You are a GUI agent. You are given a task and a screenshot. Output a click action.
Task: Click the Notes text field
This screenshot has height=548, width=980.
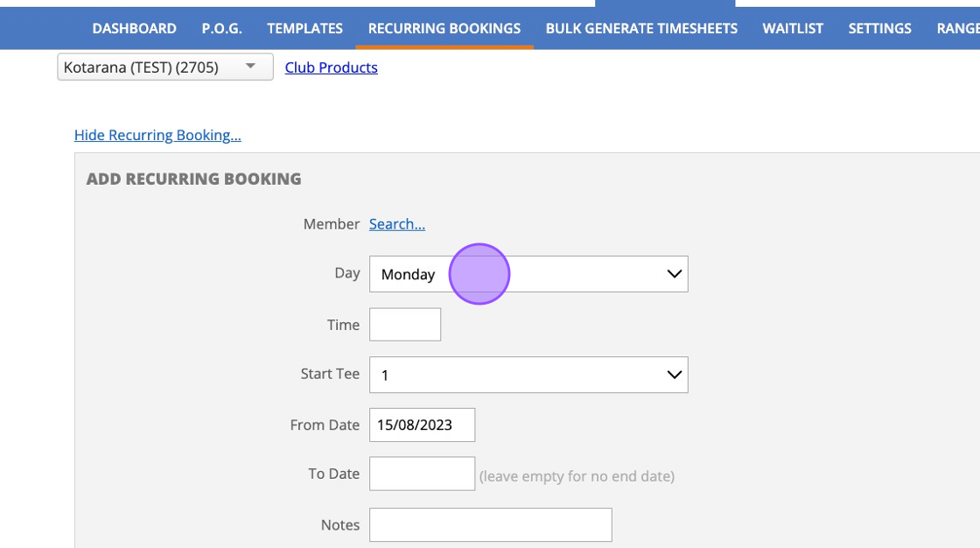click(490, 525)
